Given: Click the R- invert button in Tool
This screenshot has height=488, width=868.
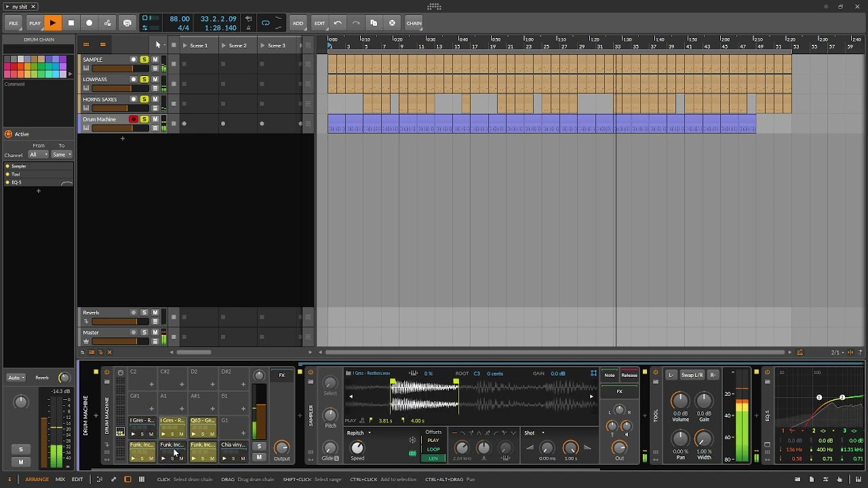Looking at the screenshot, I should coord(713,375).
